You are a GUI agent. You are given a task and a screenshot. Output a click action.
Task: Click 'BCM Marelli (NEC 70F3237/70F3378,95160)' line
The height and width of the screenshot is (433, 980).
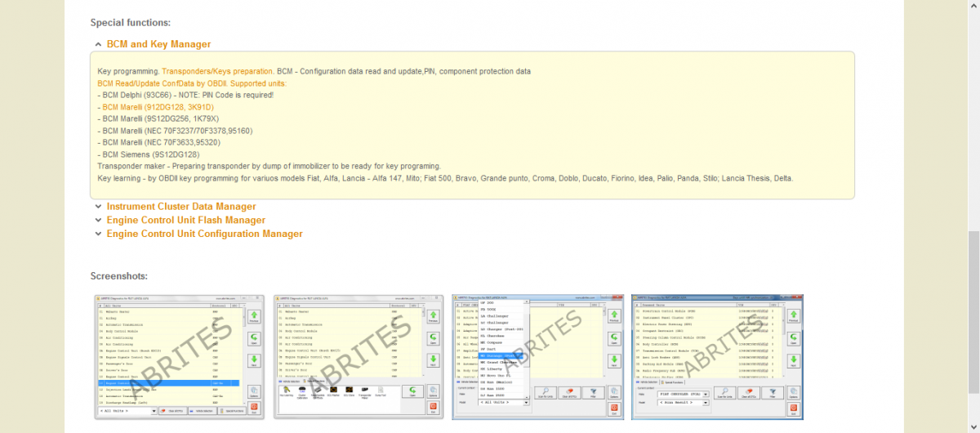pyautogui.click(x=175, y=131)
